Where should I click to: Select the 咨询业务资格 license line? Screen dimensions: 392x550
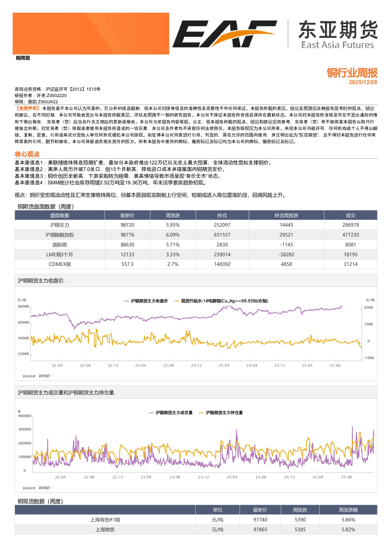coord(57,89)
